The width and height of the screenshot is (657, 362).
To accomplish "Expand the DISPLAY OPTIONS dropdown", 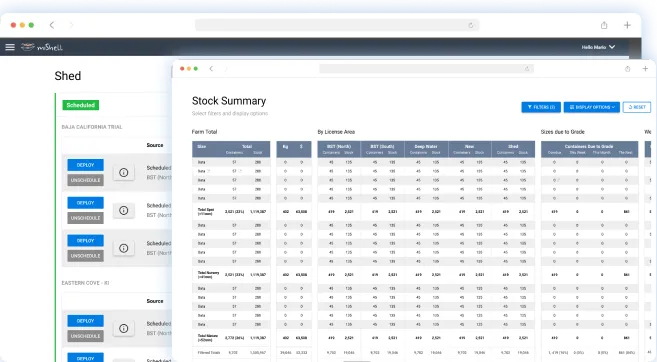I will point(592,107).
